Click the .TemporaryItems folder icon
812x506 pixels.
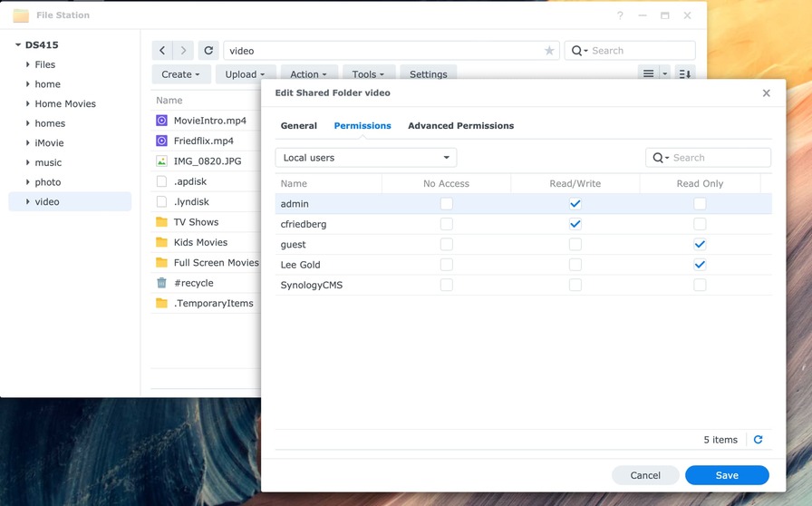161,303
